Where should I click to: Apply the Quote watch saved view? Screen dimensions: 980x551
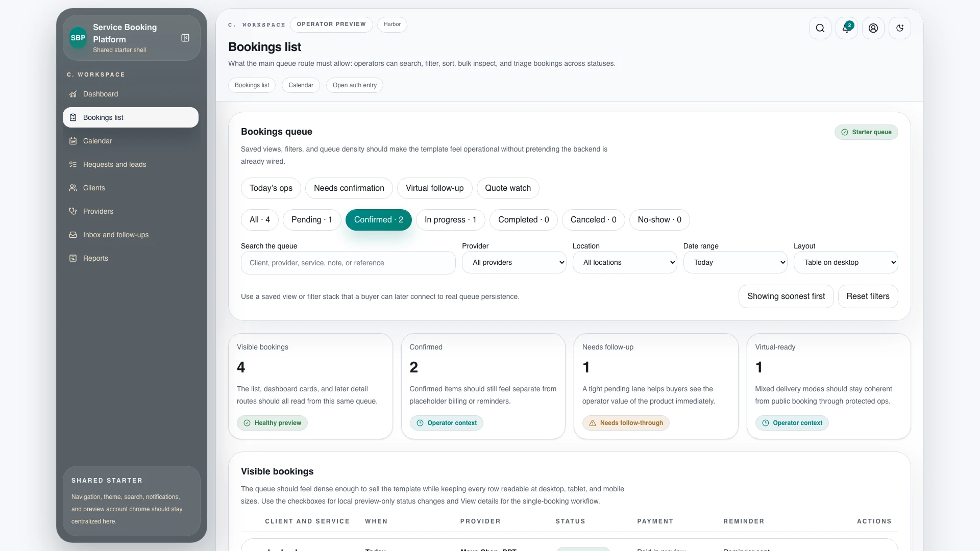coord(508,188)
